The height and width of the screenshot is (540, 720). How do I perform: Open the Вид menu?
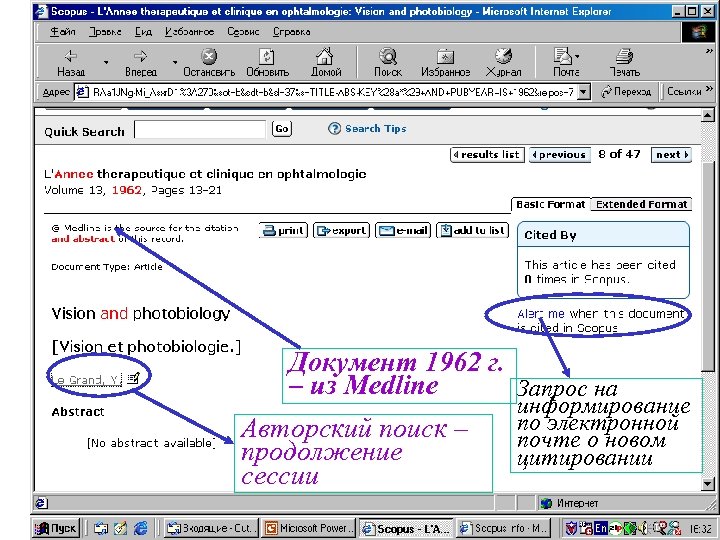point(143,32)
